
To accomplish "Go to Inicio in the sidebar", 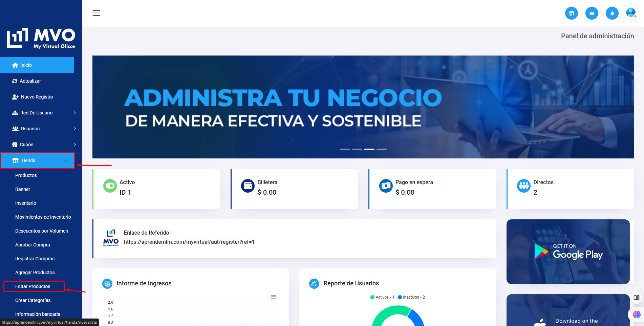I will tap(37, 65).
